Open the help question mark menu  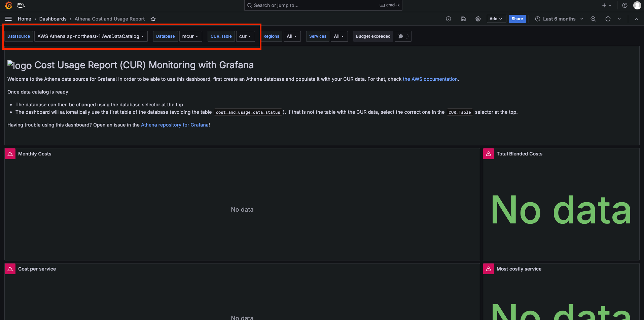pos(625,5)
